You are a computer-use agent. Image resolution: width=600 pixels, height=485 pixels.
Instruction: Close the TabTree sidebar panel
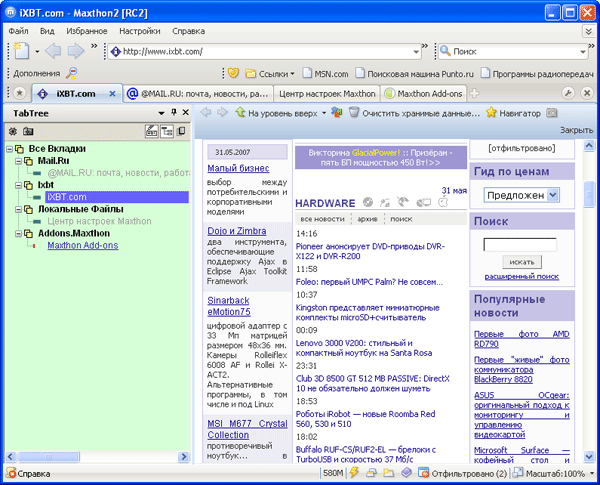186,112
